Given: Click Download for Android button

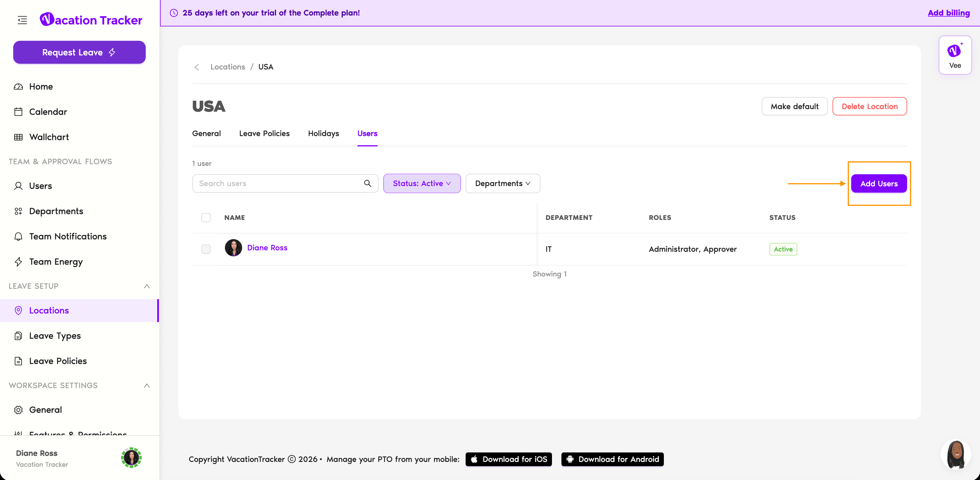Looking at the screenshot, I should pos(612,459).
